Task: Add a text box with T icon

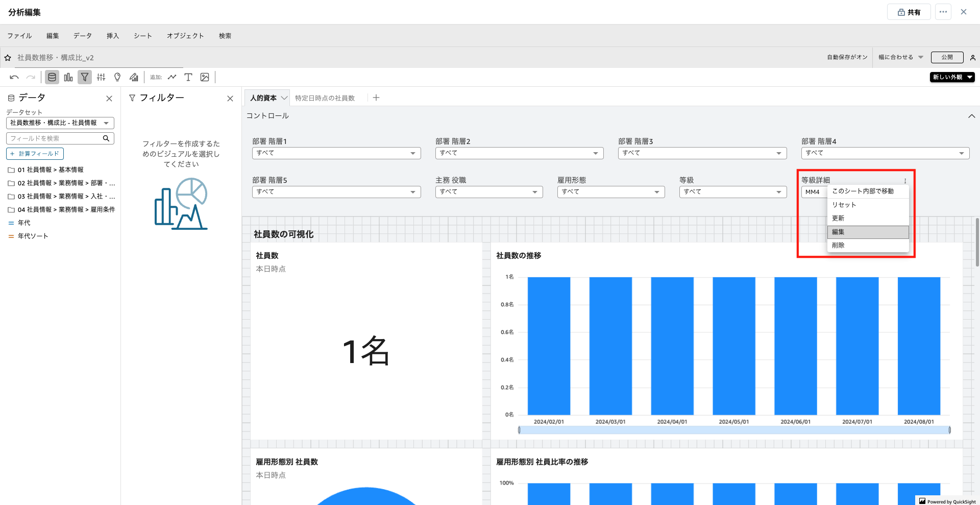Action: click(188, 77)
